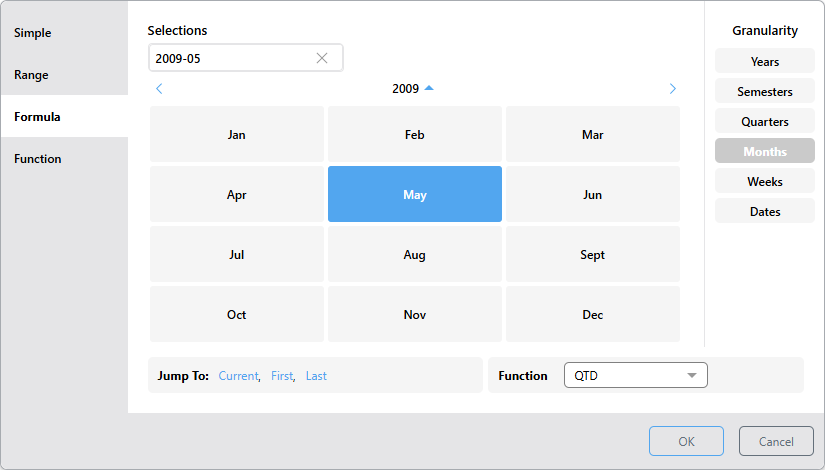Go to next year with right arrow
825x470 pixels.
[672, 89]
